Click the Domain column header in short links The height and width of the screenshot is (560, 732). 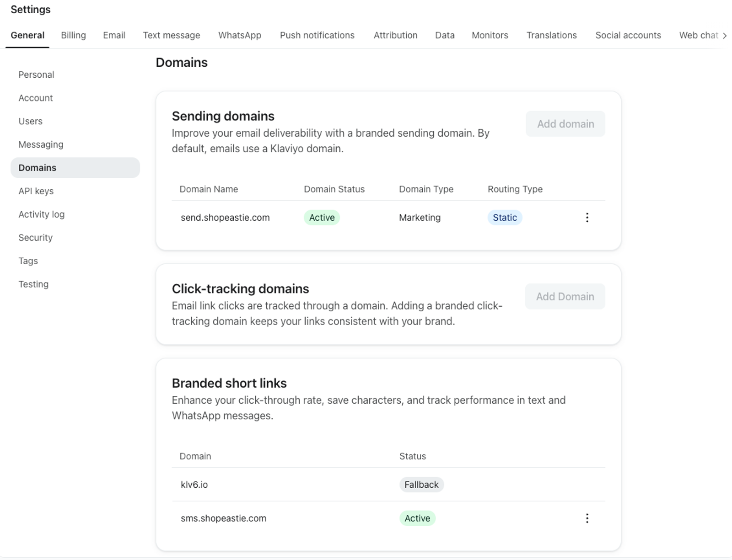(195, 456)
